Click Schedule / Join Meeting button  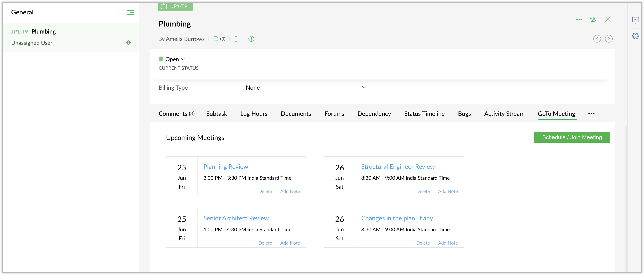coord(572,137)
